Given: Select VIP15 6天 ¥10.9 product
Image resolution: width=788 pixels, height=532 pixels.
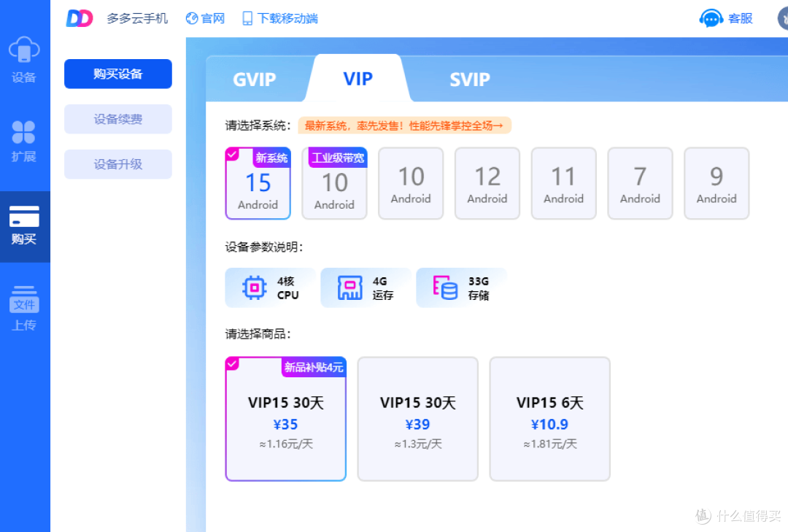Looking at the screenshot, I should [x=550, y=420].
